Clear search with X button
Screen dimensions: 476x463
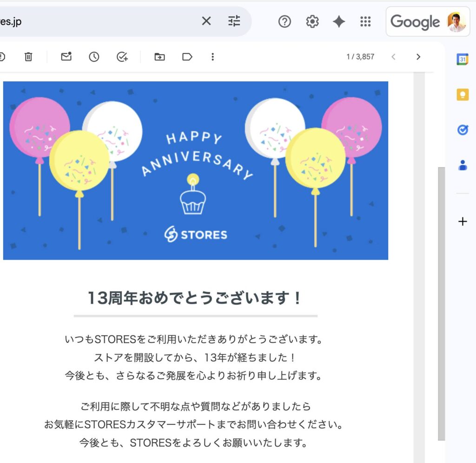coord(206,21)
